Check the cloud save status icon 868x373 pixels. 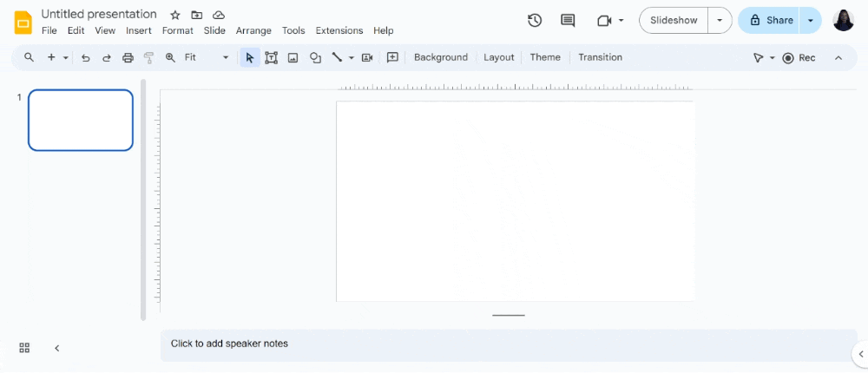(219, 15)
